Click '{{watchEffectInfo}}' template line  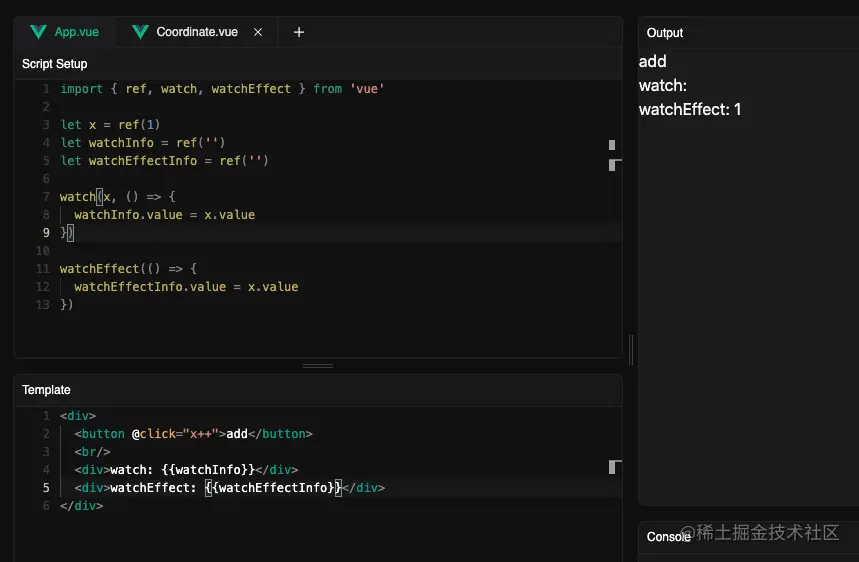click(230, 488)
